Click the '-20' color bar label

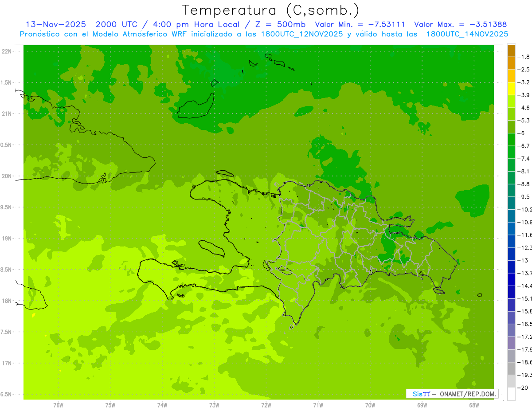click(523, 388)
